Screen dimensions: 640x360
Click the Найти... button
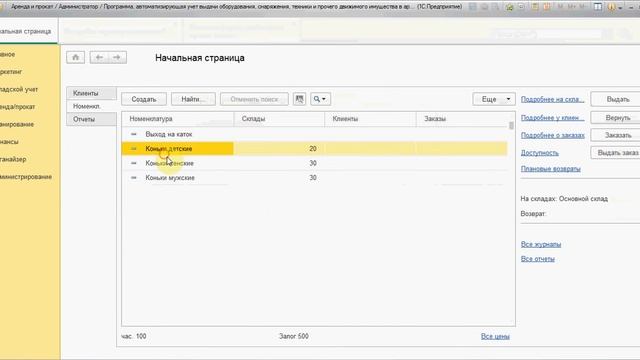(193, 99)
